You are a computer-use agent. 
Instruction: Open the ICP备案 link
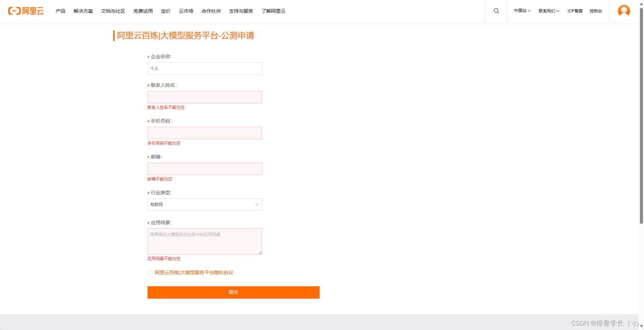(575, 11)
